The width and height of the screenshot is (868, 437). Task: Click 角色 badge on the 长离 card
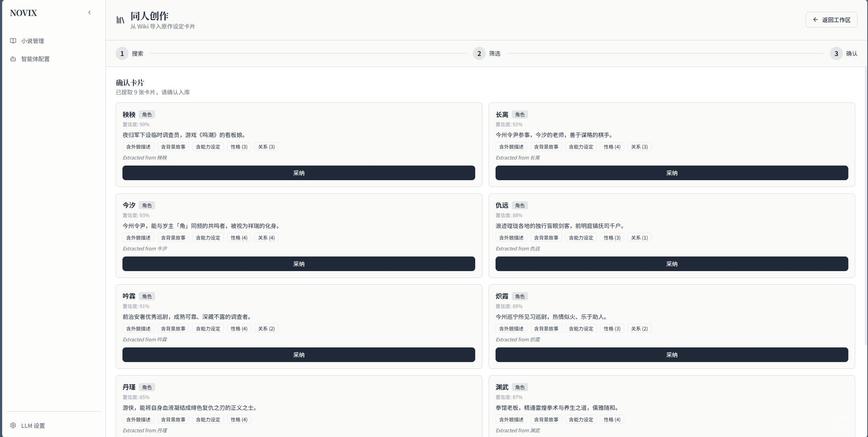tap(520, 115)
